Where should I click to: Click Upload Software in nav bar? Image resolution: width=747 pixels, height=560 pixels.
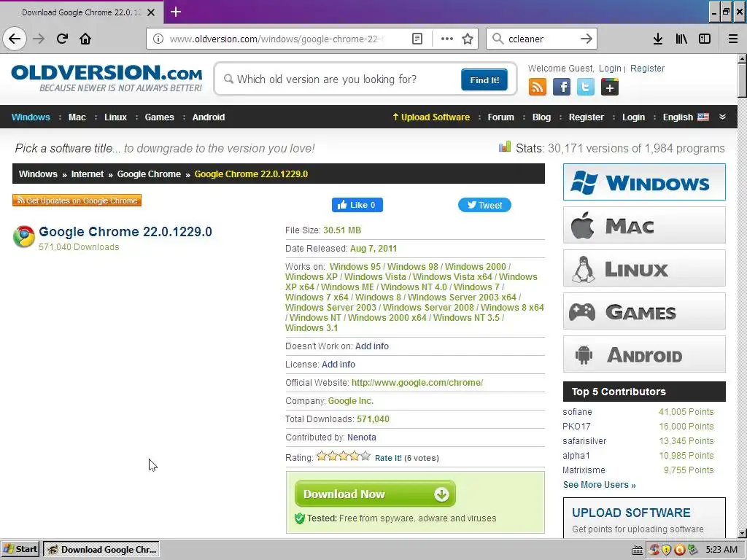pyautogui.click(x=431, y=117)
